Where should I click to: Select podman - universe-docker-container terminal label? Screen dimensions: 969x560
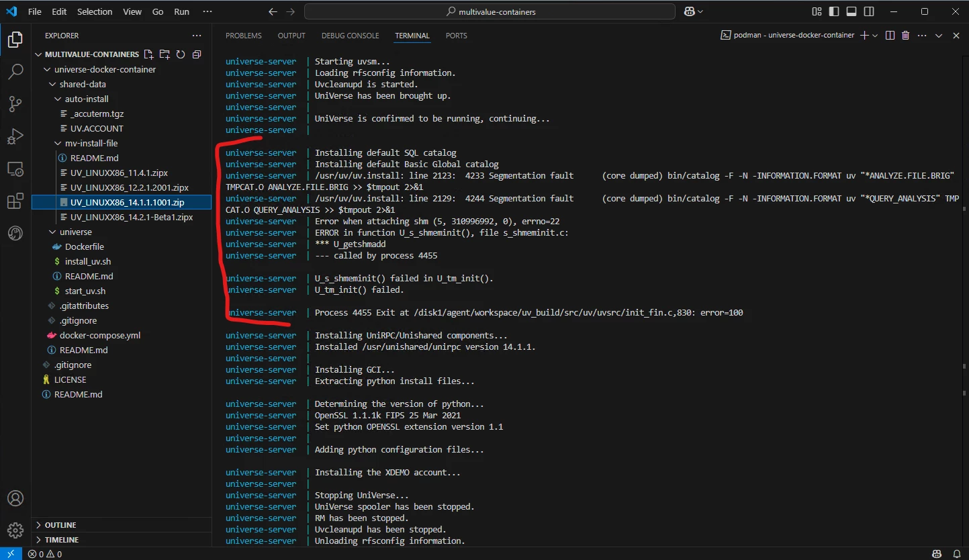(x=788, y=36)
